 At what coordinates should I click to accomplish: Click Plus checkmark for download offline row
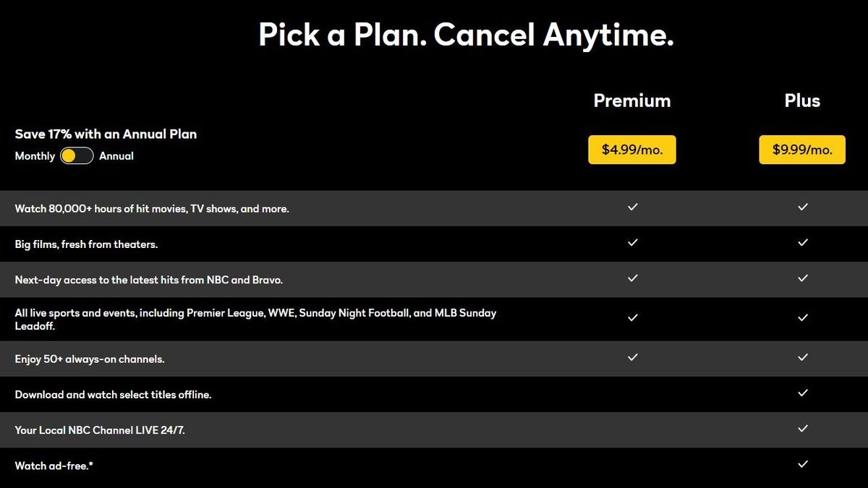(802, 393)
